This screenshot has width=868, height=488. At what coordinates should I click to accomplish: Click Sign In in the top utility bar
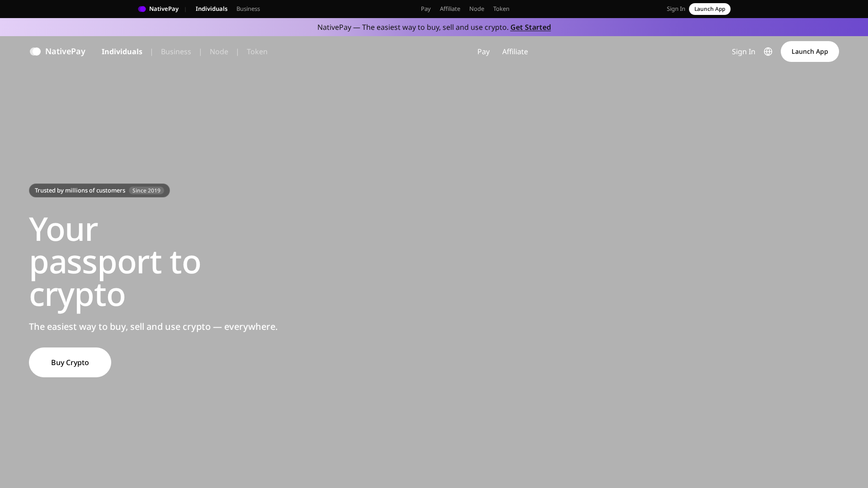pos(675,9)
